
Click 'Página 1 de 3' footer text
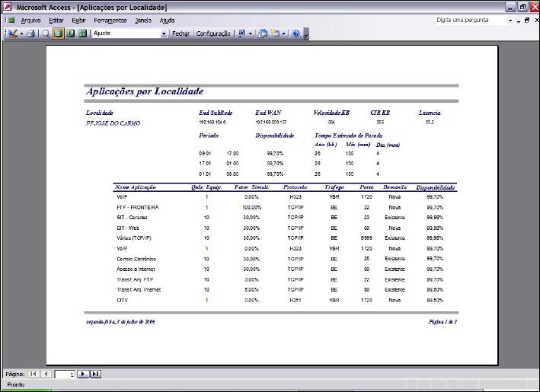point(443,321)
